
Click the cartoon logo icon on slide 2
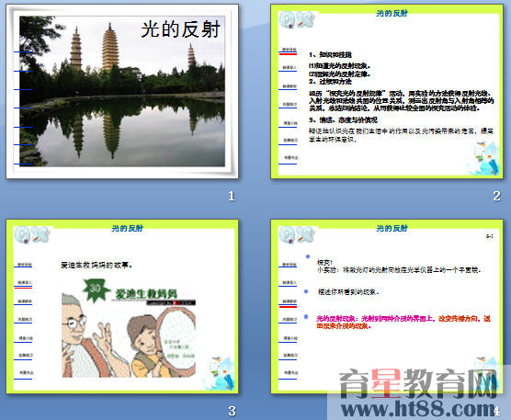coord(297,20)
